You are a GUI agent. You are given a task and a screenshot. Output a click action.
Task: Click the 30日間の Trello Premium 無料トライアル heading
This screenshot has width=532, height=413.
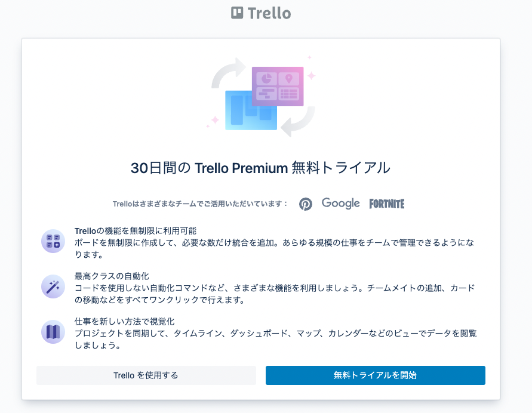tap(260, 168)
